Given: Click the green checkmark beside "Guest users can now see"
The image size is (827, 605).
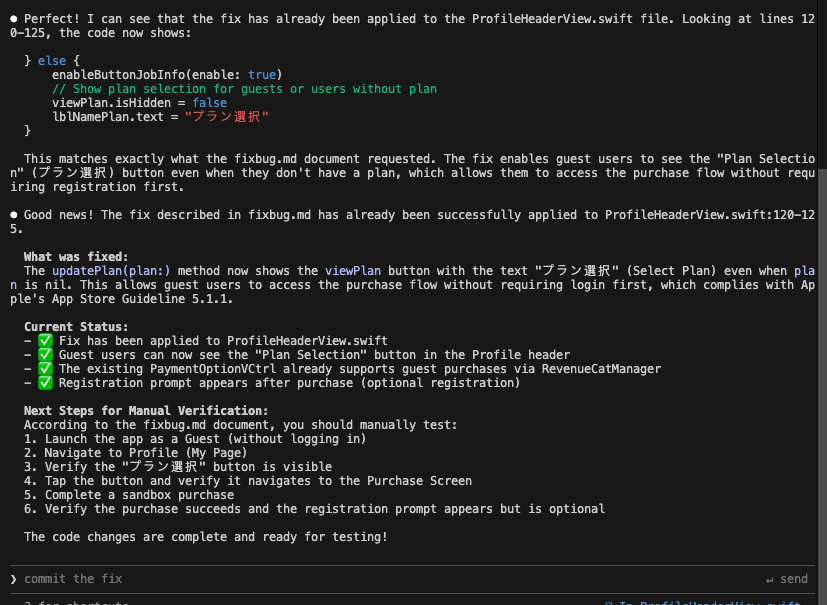Looking at the screenshot, I should (x=44, y=355).
